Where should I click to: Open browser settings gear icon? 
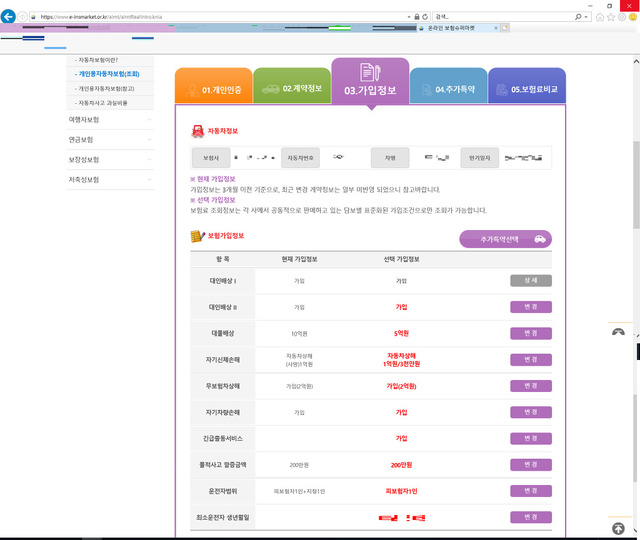coord(623,17)
